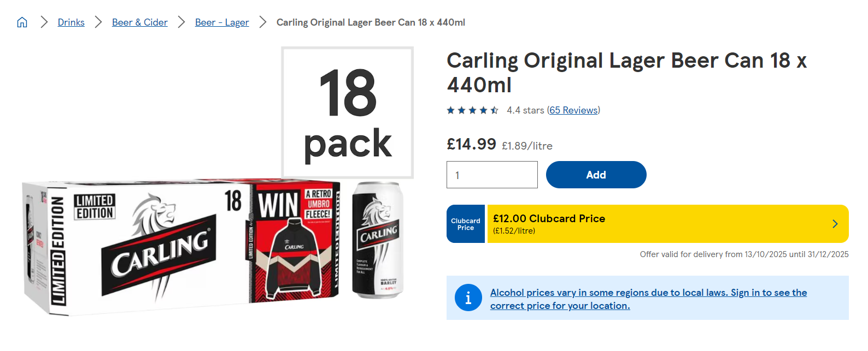Click the £14.99 price
The image size is (868, 351).
coord(471,144)
